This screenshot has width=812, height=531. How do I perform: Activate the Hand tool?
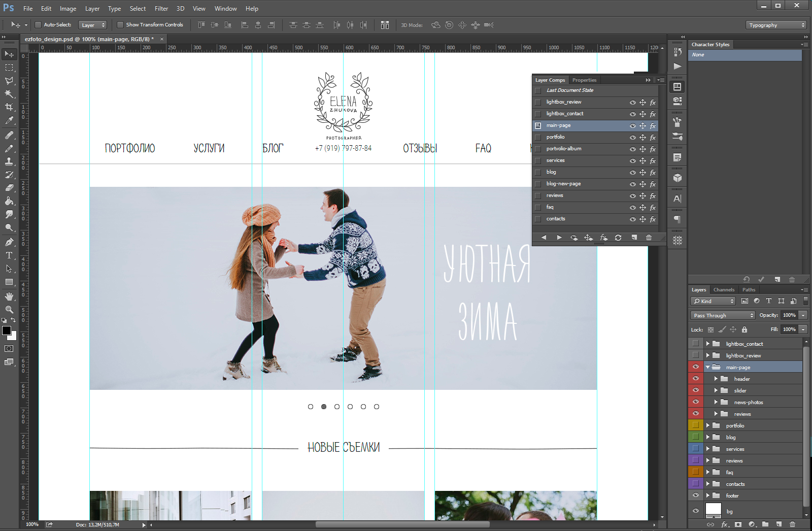pyautogui.click(x=9, y=296)
